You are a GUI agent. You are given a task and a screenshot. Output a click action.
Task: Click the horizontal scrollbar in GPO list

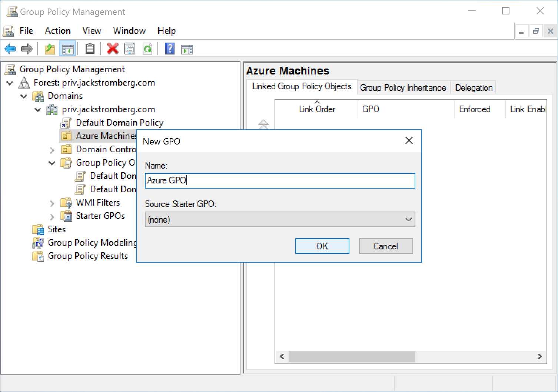click(352, 356)
